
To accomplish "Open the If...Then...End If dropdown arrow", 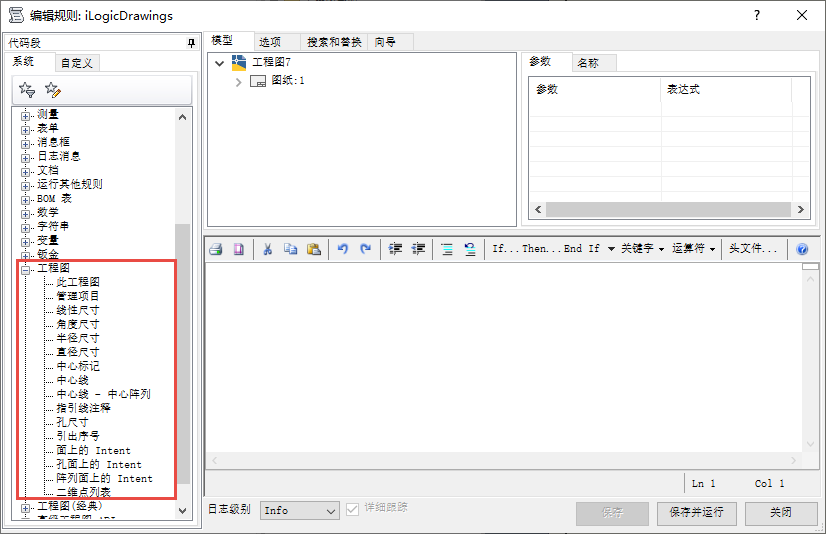I will point(611,249).
